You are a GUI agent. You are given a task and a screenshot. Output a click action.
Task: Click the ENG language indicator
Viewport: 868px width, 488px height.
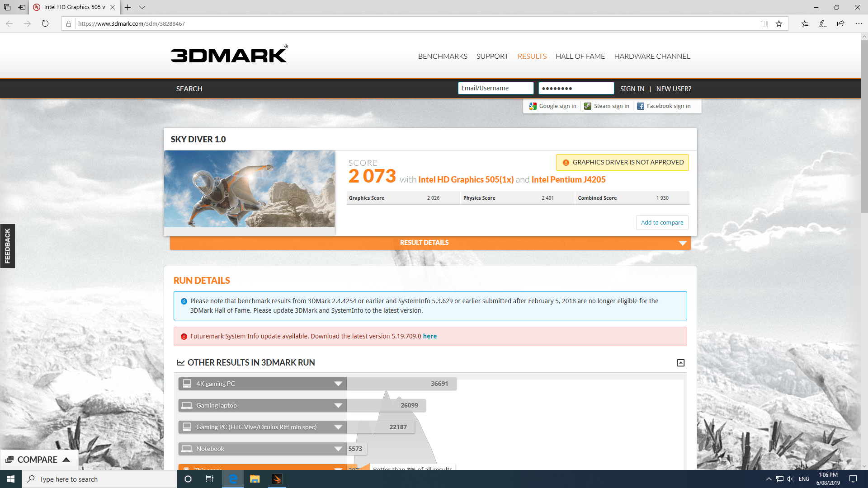(x=804, y=479)
